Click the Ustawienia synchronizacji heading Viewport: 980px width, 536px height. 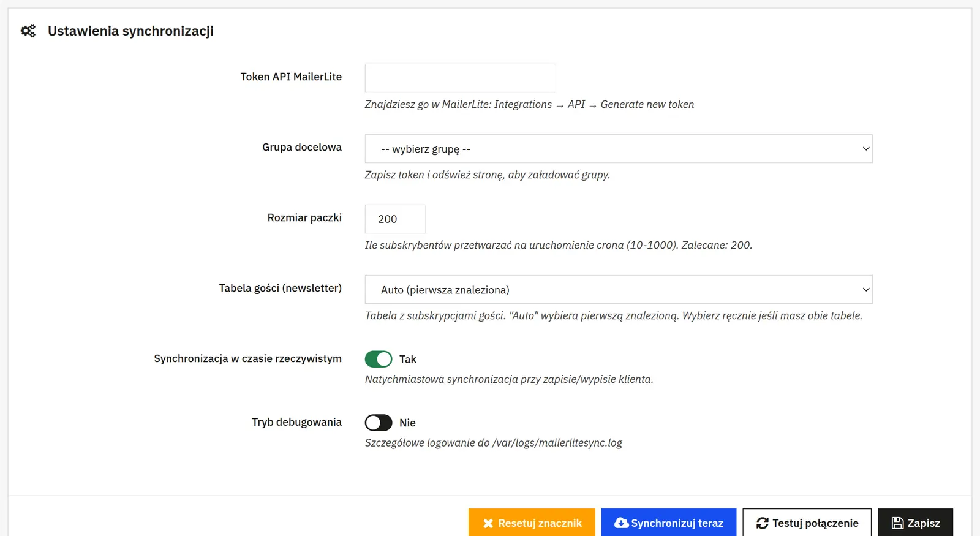click(130, 31)
